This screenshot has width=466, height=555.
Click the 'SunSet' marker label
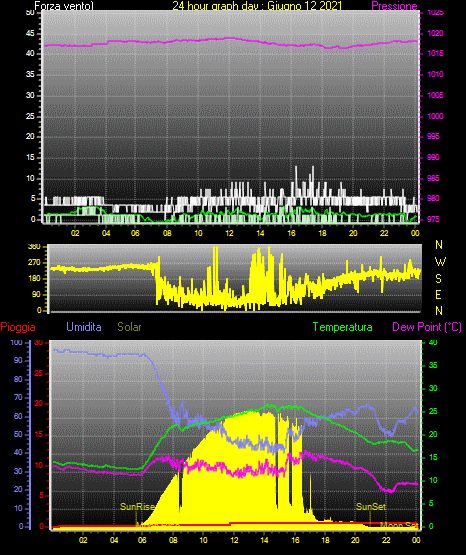click(371, 507)
